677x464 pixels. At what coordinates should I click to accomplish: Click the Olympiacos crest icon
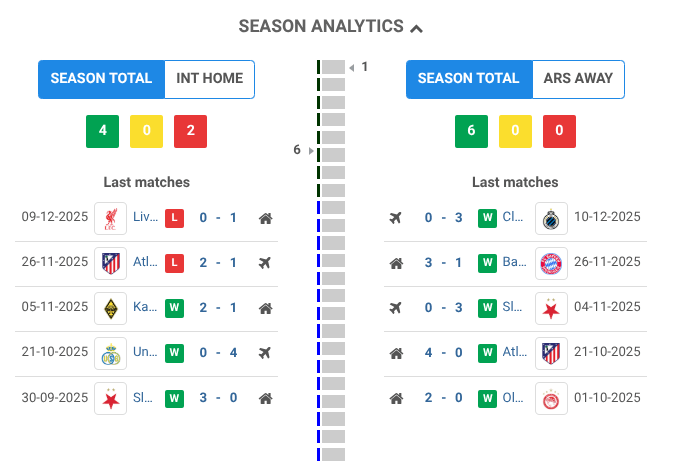(x=551, y=398)
